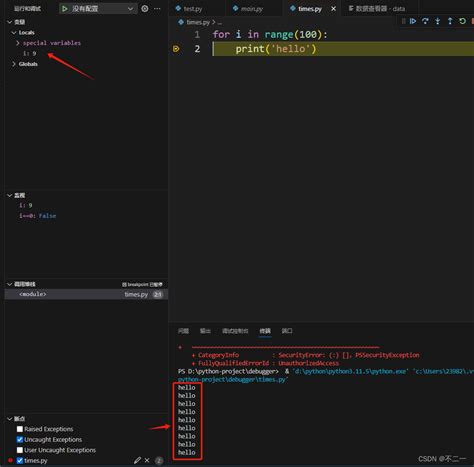Click the breakpoint paused status label

142,285
